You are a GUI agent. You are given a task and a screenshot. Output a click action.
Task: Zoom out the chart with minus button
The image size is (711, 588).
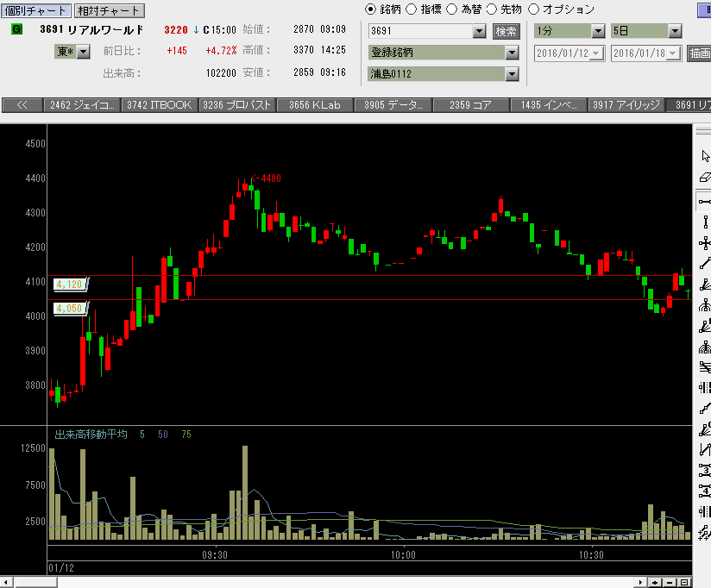click(670, 583)
